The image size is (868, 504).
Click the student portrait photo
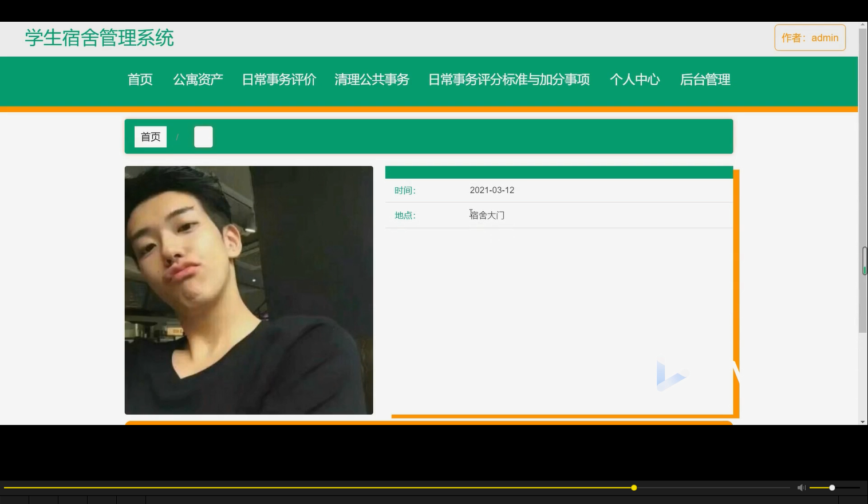pyautogui.click(x=248, y=290)
